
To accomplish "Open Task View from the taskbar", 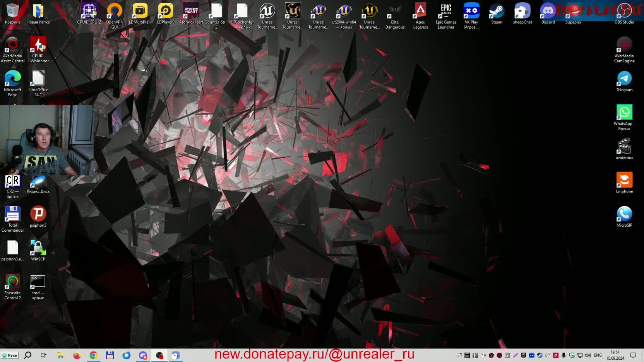I will pyautogui.click(x=43, y=355).
